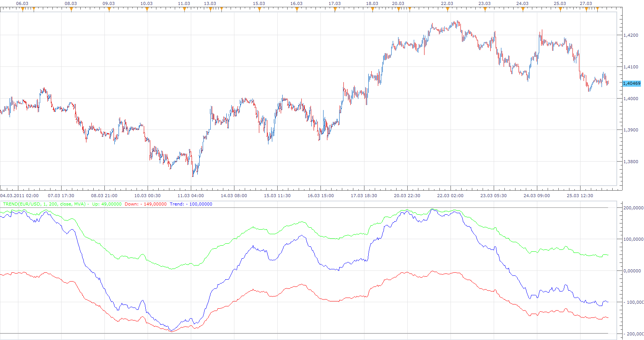Image resolution: width=644 pixels, height=340 pixels.
Task: Click the orange marker under 24.03
Action: [523, 10]
